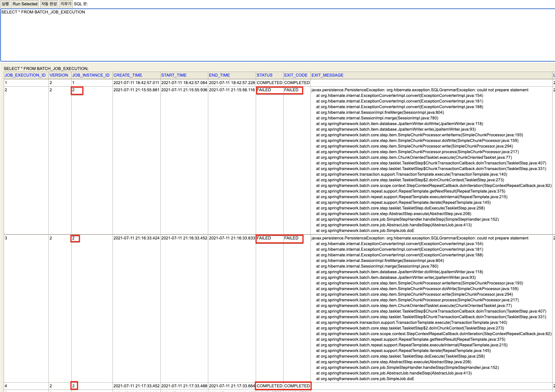Click the create time 2021-07-11 21:17:33.452 cell
The height and width of the screenshot is (392, 555).
(136, 386)
